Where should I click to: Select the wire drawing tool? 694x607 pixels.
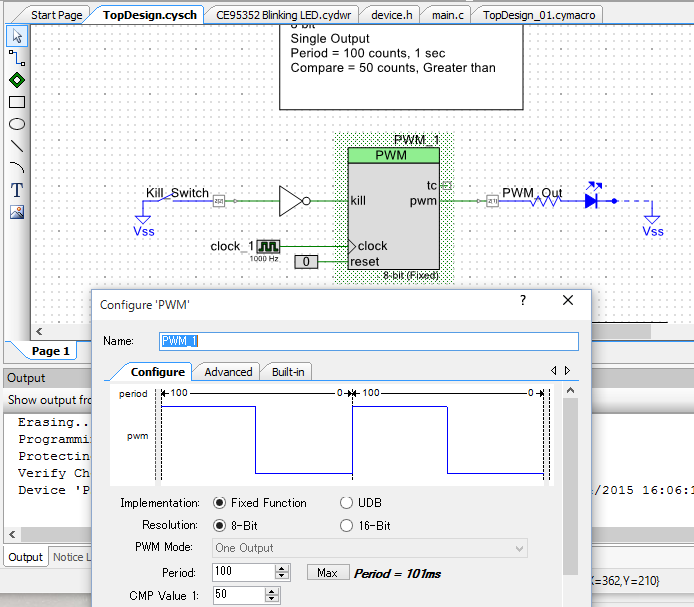click(16, 59)
